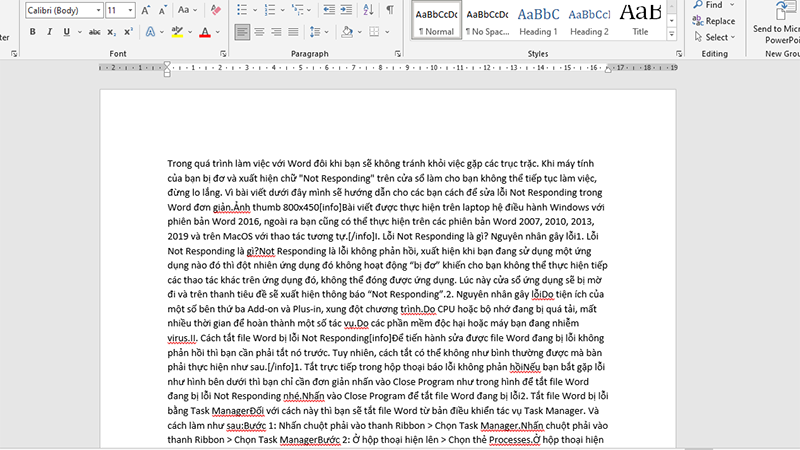Toggle Bold formatting
800x450 pixels.
(33, 32)
